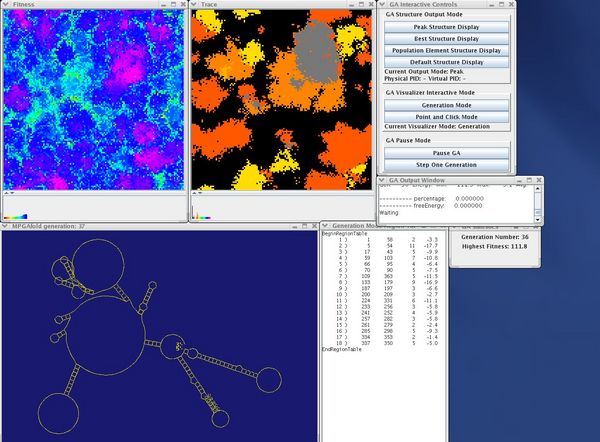Open the Fitness window menu icon

(6, 5)
